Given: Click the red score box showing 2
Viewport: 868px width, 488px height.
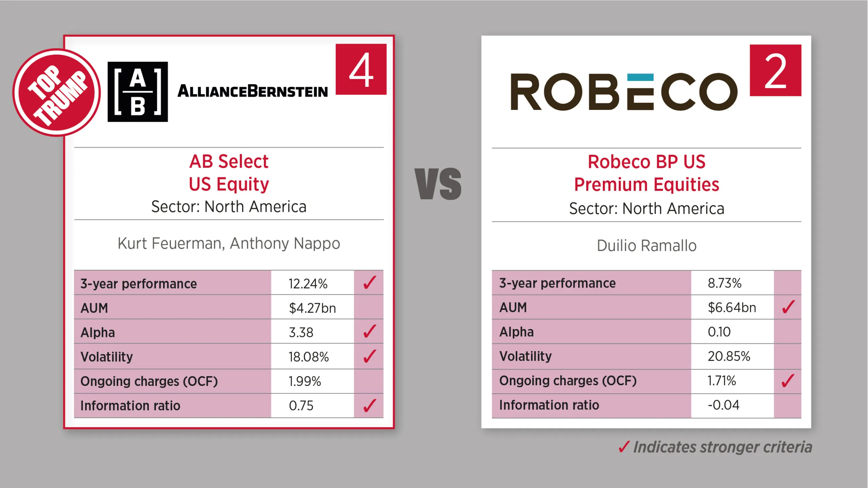Looking at the screenshot, I should click(x=775, y=70).
